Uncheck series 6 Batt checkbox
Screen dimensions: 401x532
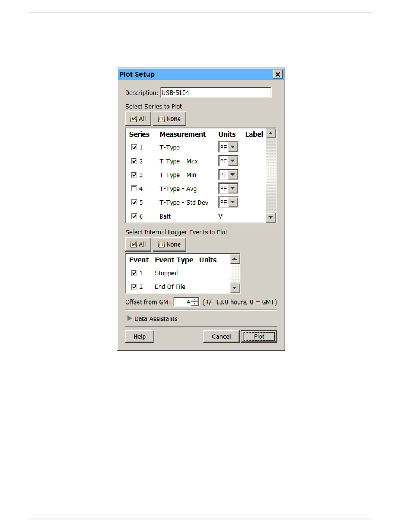tap(134, 216)
